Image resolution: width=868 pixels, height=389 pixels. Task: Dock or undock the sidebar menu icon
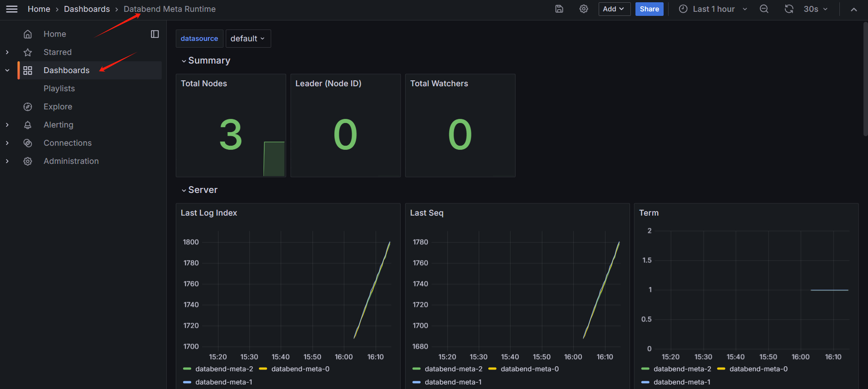coord(155,34)
